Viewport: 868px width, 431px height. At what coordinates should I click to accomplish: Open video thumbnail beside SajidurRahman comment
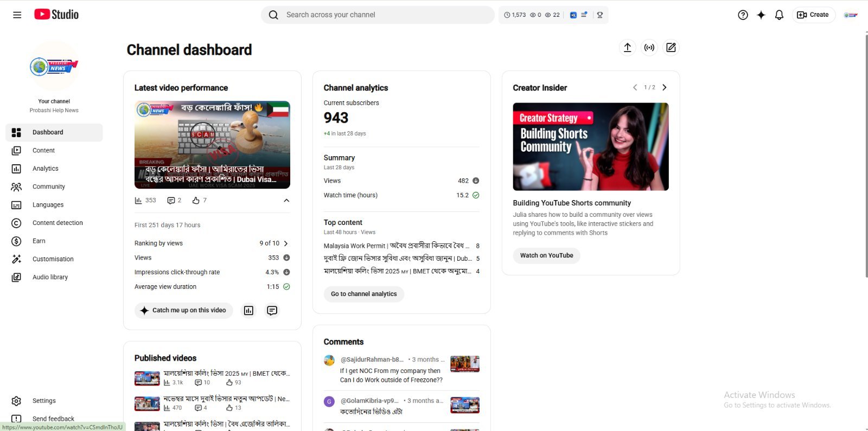click(465, 364)
